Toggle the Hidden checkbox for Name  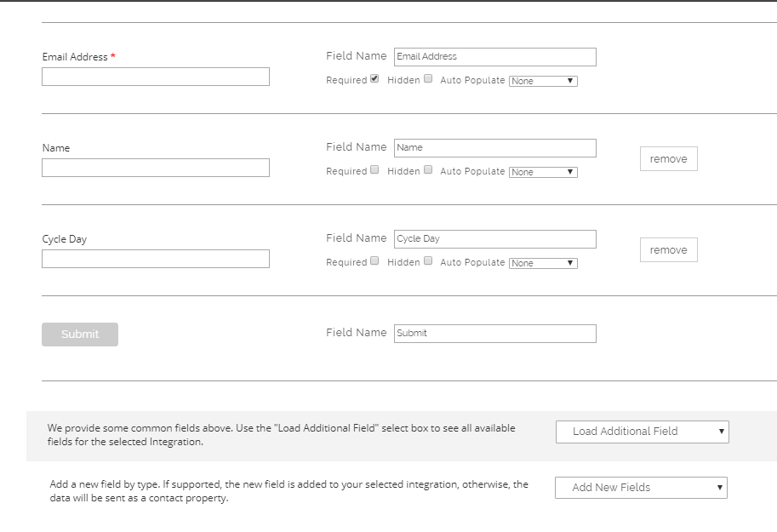pyautogui.click(x=427, y=169)
